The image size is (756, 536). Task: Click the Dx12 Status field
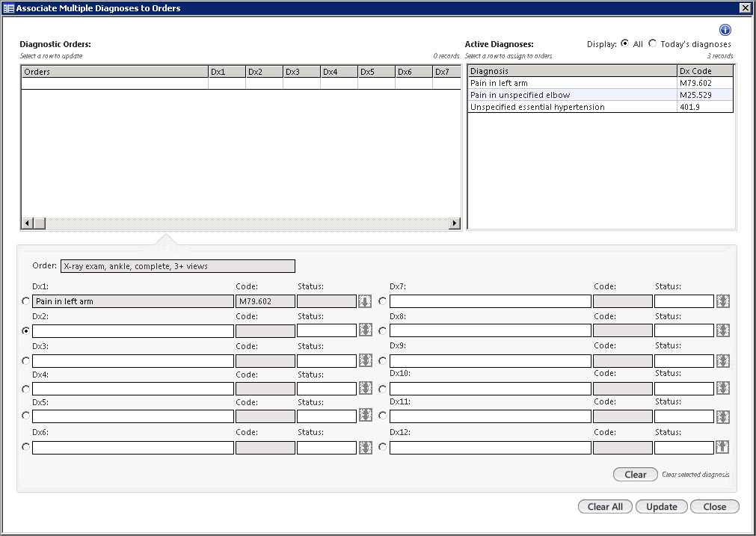click(x=683, y=448)
